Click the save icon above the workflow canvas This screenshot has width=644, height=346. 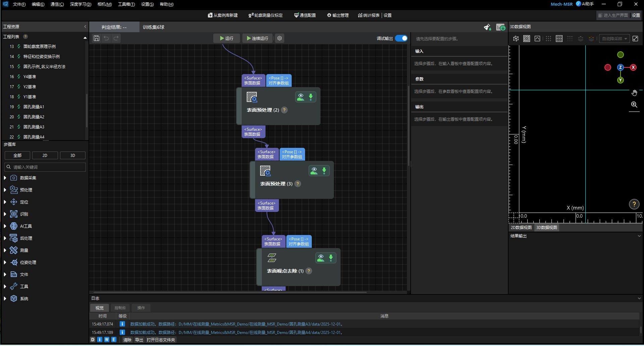coord(97,38)
